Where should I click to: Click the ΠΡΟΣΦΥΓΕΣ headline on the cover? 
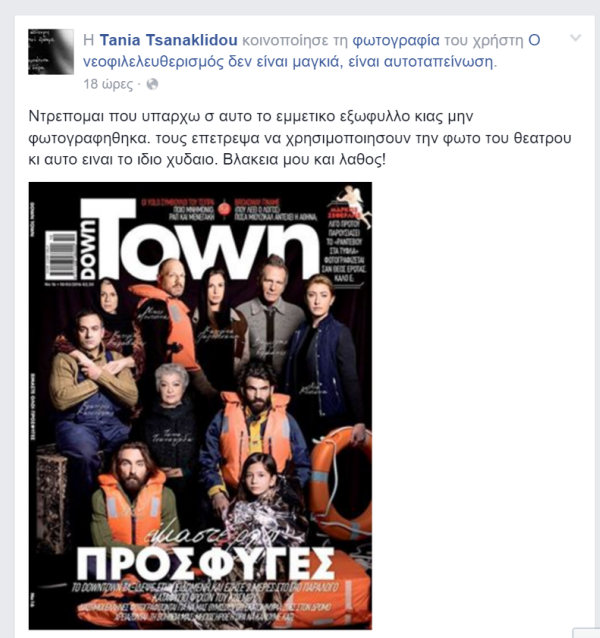pyautogui.click(x=206, y=564)
